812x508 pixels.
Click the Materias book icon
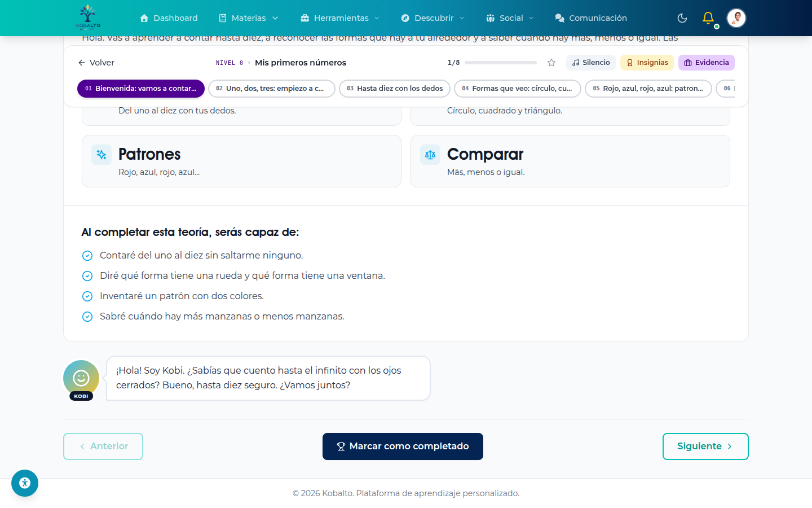pos(223,18)
